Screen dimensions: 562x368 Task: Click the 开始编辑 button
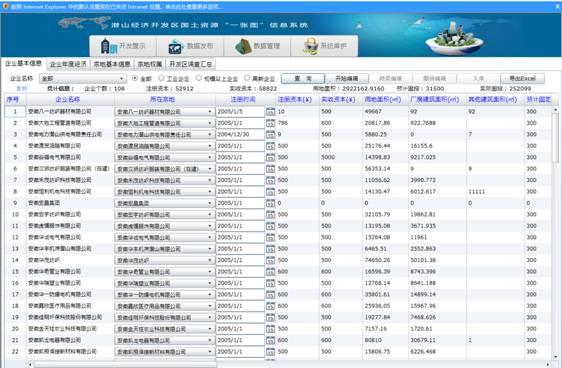point(347,78)
